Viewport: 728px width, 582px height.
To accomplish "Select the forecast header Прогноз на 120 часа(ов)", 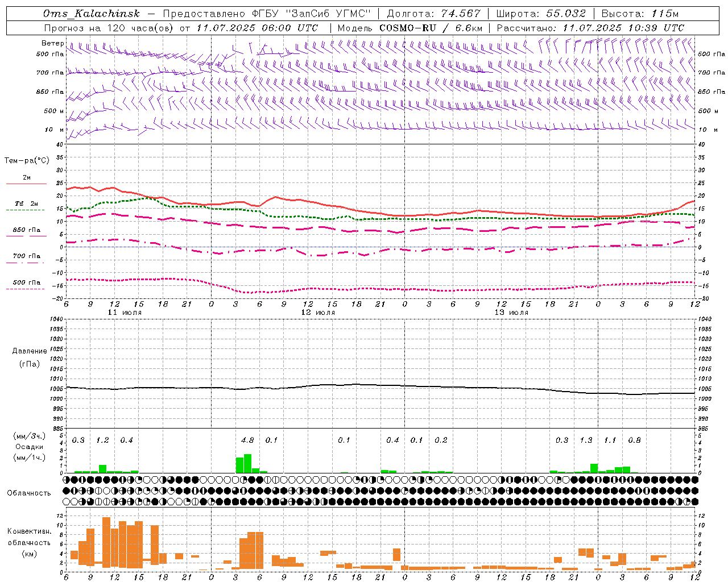I will 109,28.
